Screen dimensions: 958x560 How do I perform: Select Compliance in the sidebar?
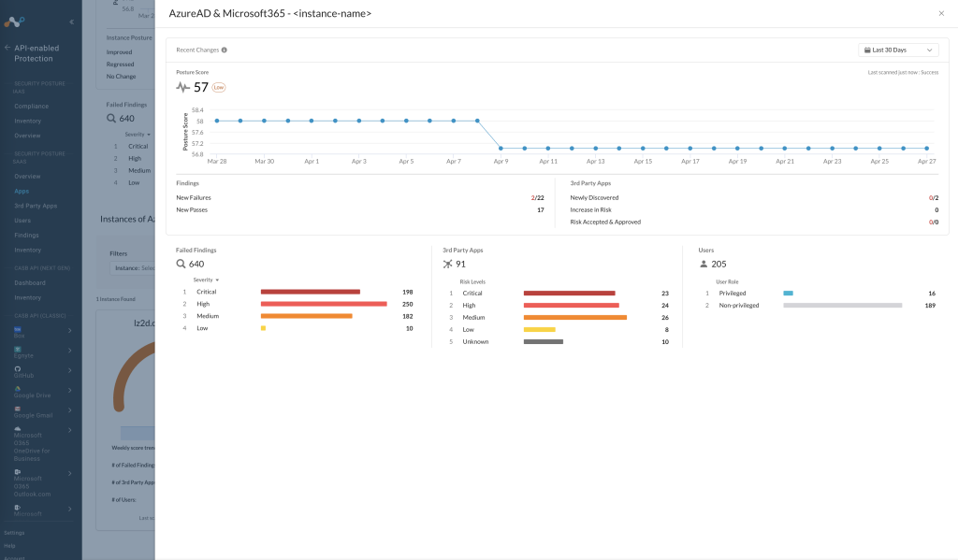click(31, 107)
